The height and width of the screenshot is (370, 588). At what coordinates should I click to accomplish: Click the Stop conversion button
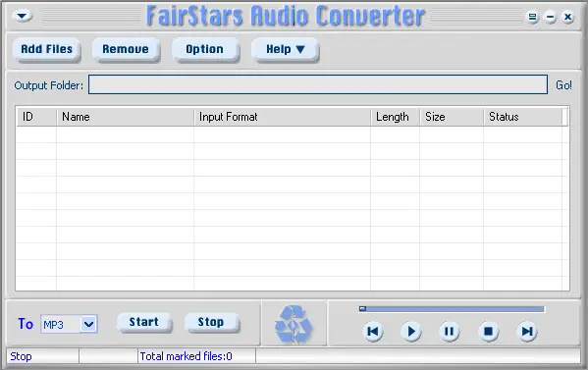click(211, 322)
